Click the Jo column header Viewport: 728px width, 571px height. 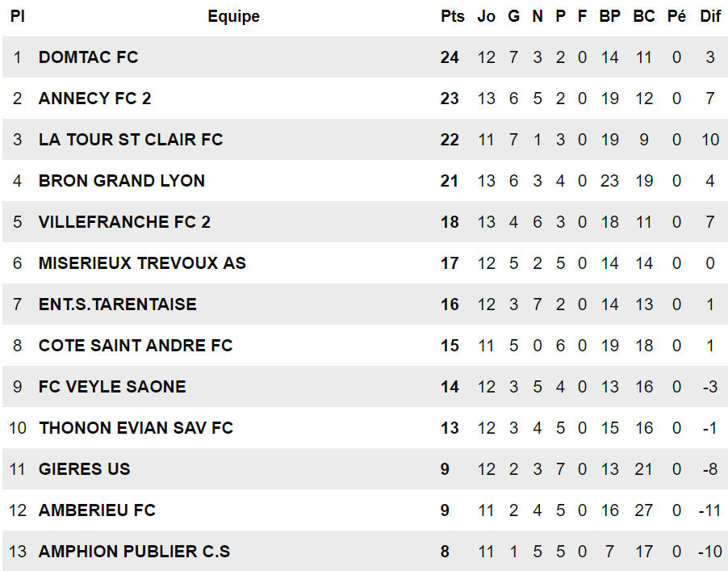[x=486, y=16]
